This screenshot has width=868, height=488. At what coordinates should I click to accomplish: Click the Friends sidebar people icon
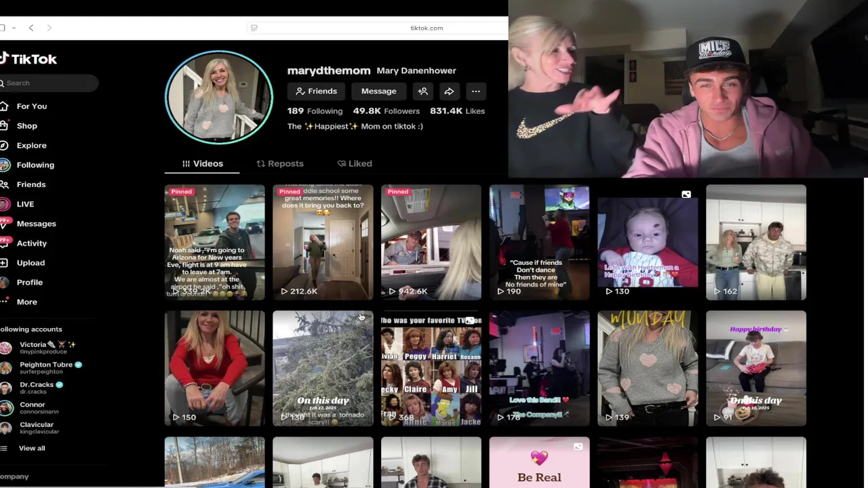click(3, 184)
